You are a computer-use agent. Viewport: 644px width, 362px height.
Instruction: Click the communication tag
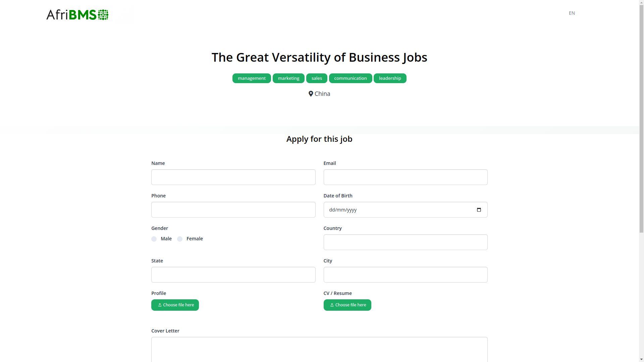coord(351,78)
